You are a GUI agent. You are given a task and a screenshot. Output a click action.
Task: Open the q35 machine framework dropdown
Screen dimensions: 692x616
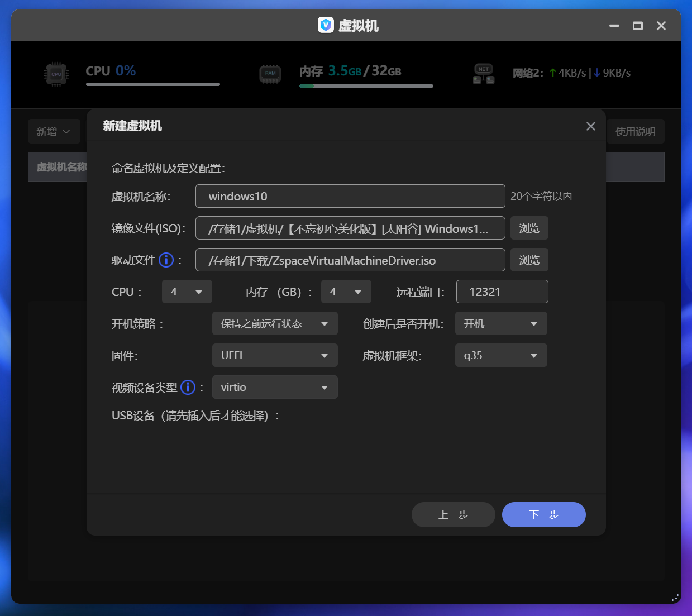501,355
